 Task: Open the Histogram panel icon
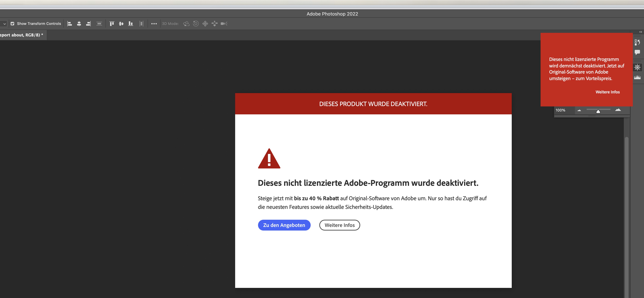coord(637,77)
